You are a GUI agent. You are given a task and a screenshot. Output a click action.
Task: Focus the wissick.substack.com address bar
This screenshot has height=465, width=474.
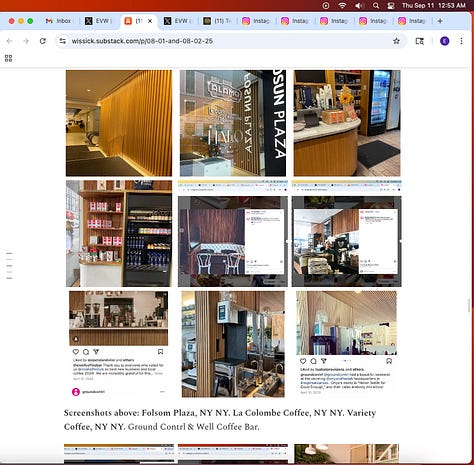231,41
